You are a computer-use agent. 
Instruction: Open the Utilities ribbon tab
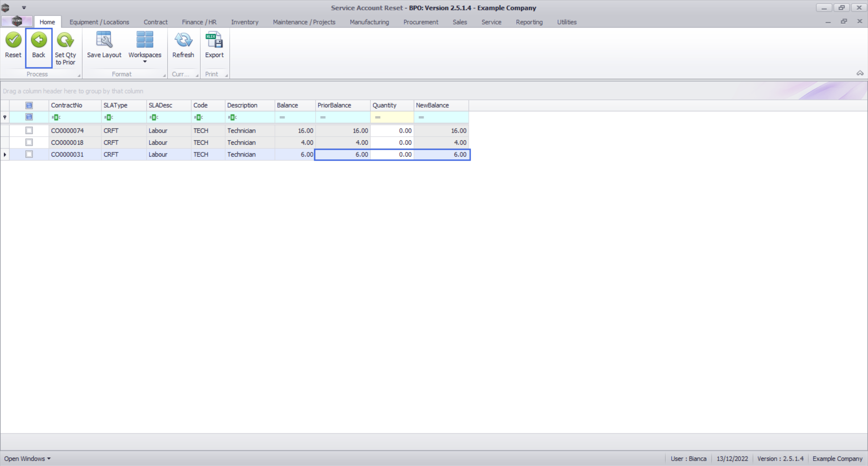pyautogui.click(x=567, y=22)
